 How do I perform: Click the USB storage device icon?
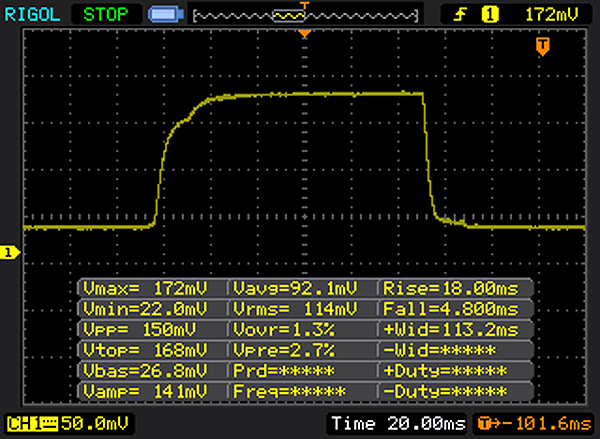pyautogui.click(x=166, y=15)
